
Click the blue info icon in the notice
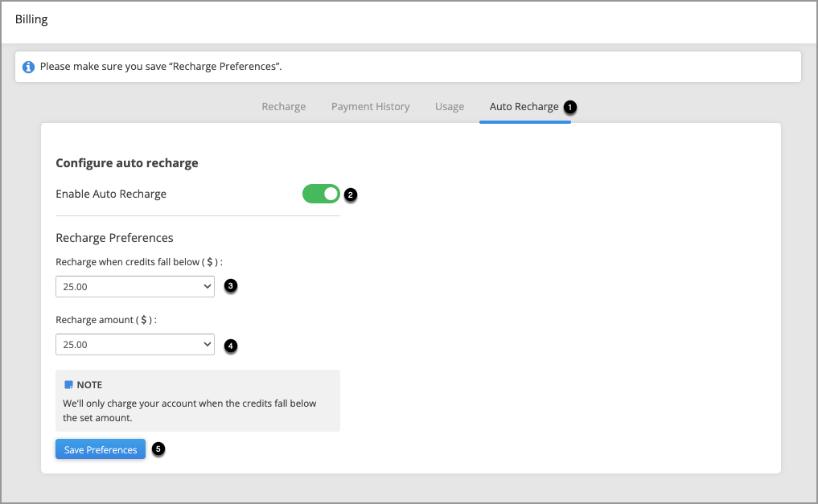(x=28, y=67)
